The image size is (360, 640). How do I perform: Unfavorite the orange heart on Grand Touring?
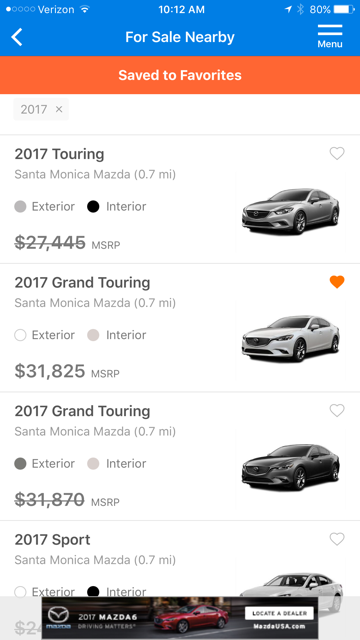[x=337, y=282]
